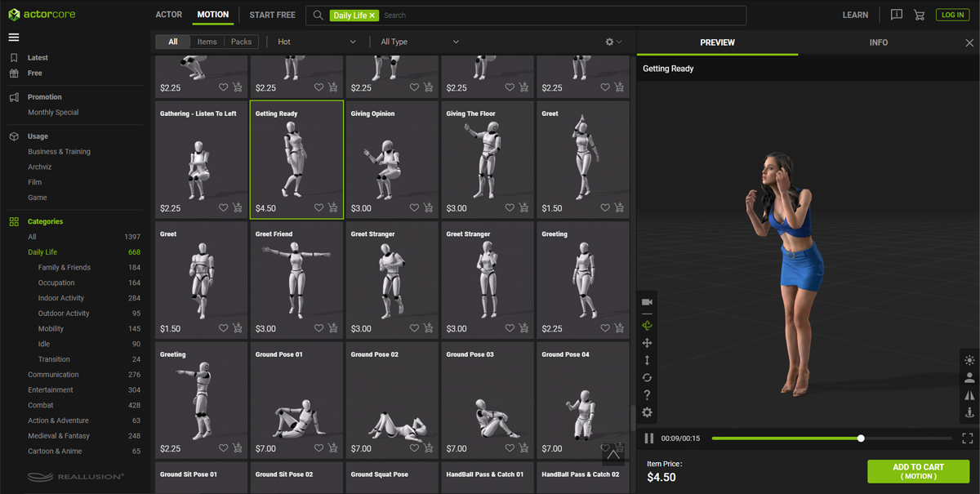Click the ActorCore logo
Viewport: 980px width, 494px height.
click(42, 15)
